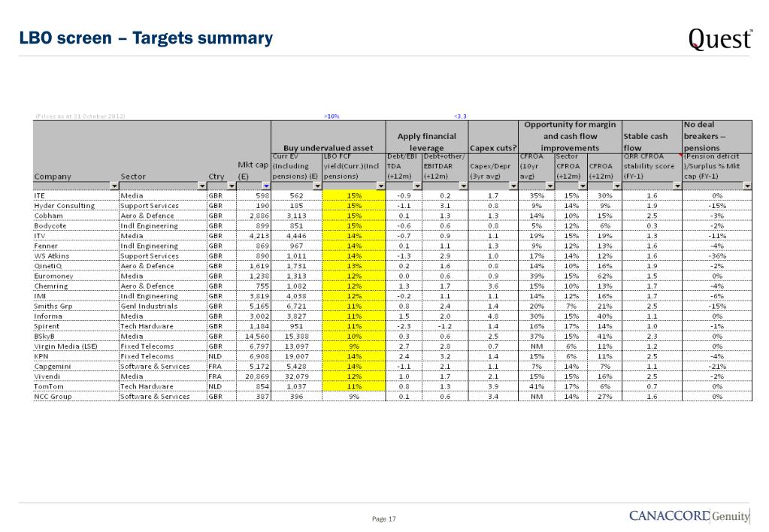This screenshot has width=769, height=532.
Task: Select the QinetiQ company cell
Action: [76, 266]
